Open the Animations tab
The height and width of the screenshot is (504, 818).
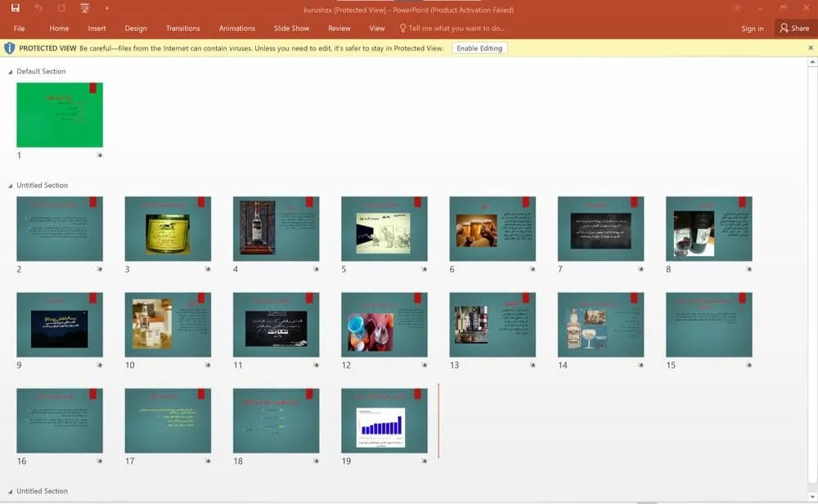tap(237, 28)
